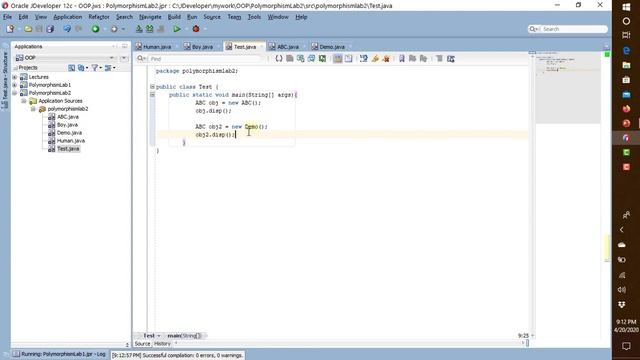Open the Running: PolymorphismLab1.jpr - Log tab
Viewport: 640px width, 360px height.
(60, 354)
